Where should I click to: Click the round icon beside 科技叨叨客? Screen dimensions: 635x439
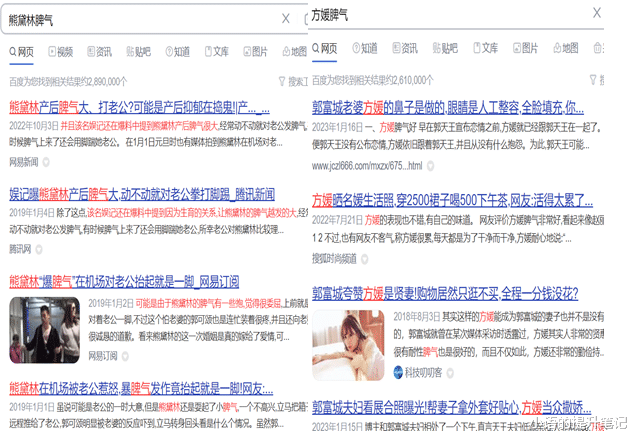[450, 373]
